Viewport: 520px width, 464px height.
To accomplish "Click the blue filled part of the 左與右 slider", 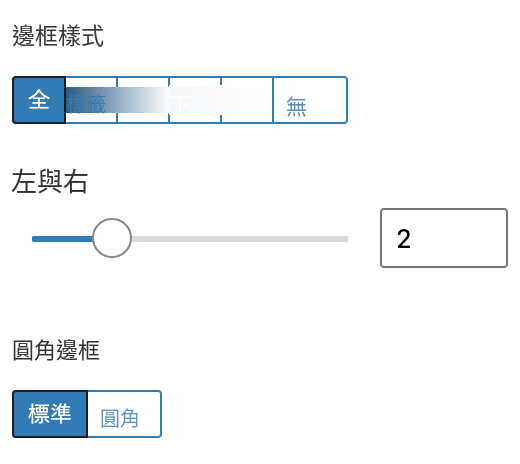I will click(62, 239).
